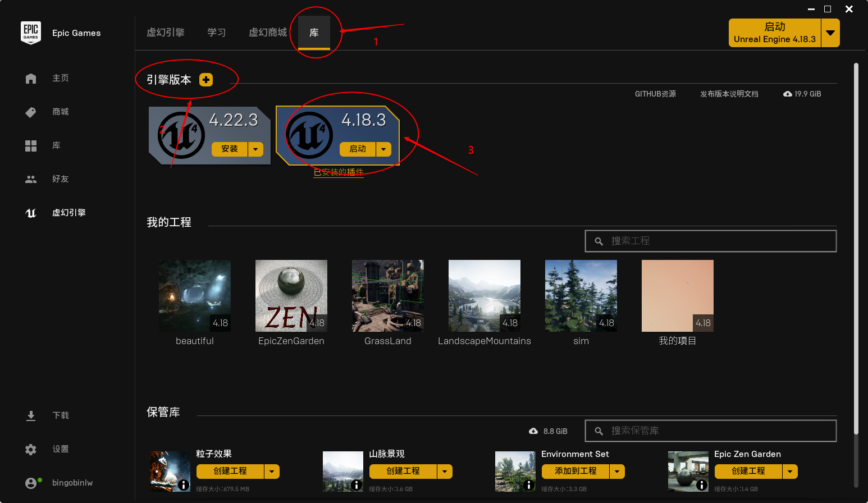The width and height of the screenshot is (868, 503).
Task: Install engine version 4.22.3
Action: (230, 149)
